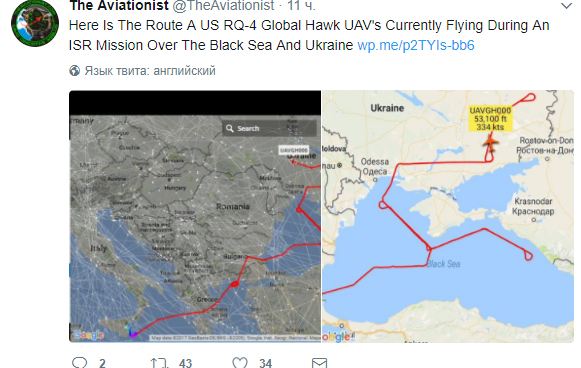Like the tweet with heart icon

point(240,362)
